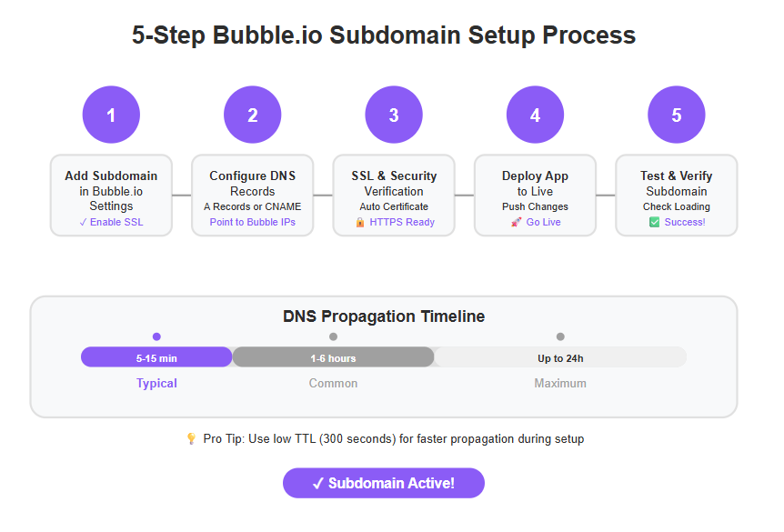Viewport: 784px width, 532px height.
Task: Click the Point to Bubble IPs link
Action: pyautogui.click(x=253, y=222)
